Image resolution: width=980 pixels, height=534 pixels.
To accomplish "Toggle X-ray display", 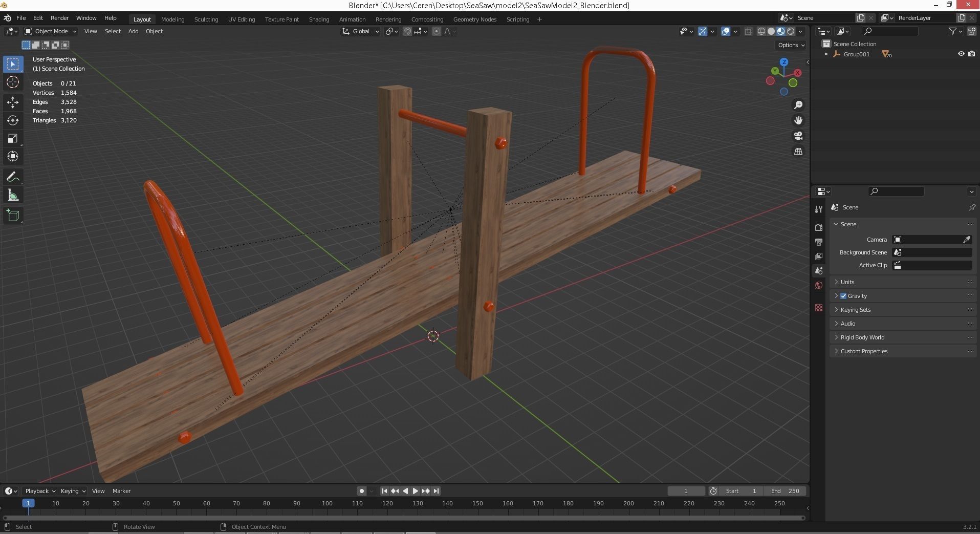I will coord(748,31).
